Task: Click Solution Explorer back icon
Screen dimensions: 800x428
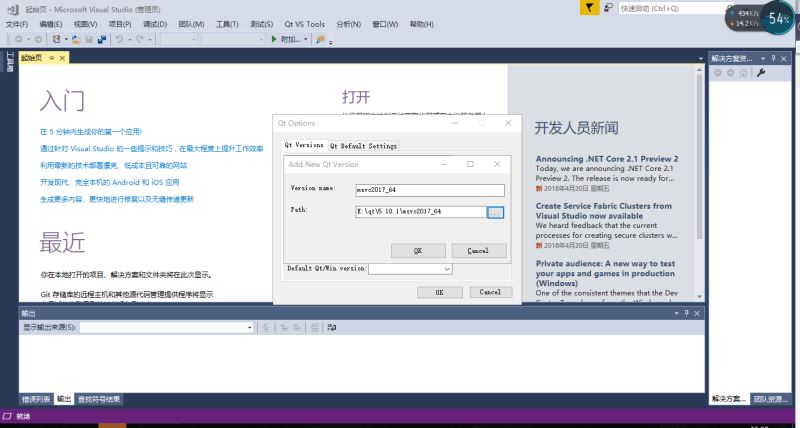Action: tap(717, 73)
